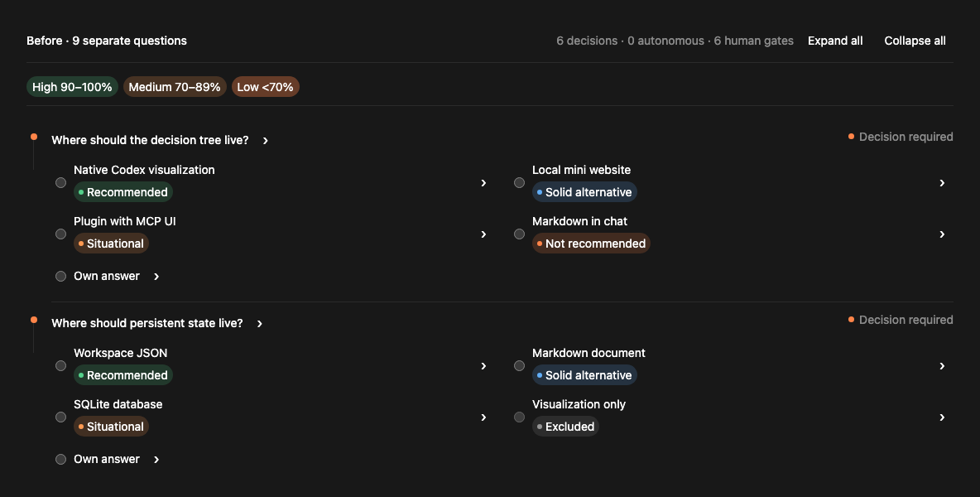980x497 pixels.
Task: Click the 'Before · 9 separate questions' title
Action: pos(107,41)
